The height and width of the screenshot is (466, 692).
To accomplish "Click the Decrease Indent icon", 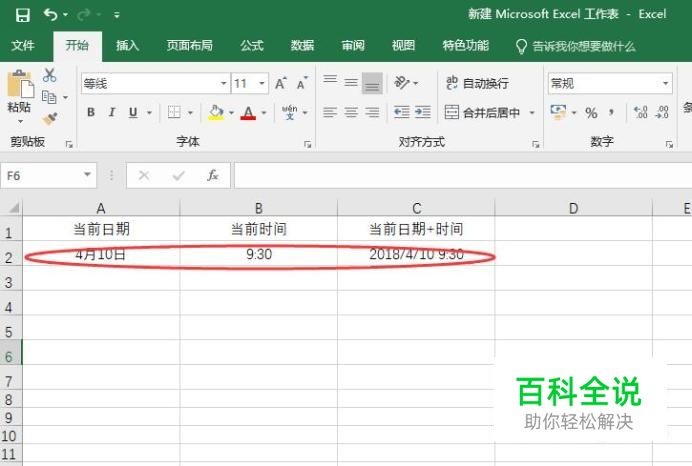I will coord(402,113).
